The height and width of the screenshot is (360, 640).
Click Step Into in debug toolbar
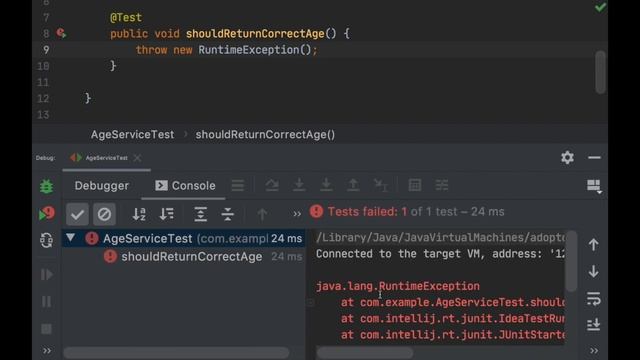[299, 185]
